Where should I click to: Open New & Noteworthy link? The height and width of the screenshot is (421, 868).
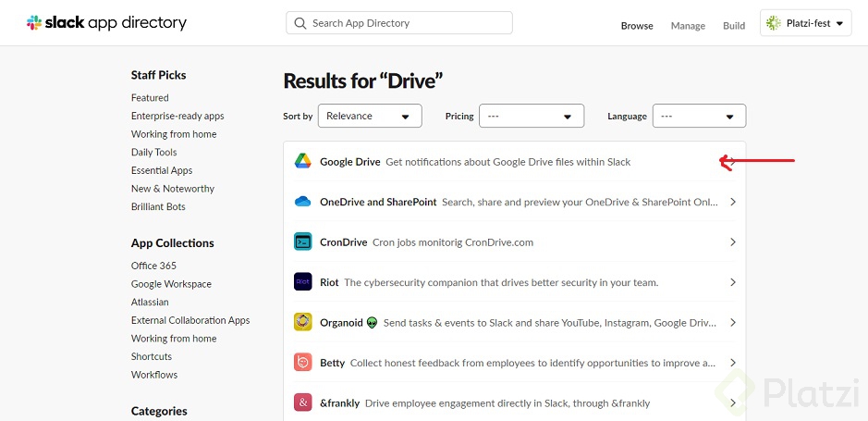(172, 189)
